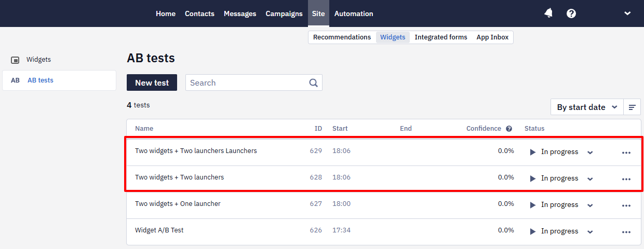The height and width of the screenshot is (249, 644).
Task: Click the Confidence help icon
Action: pos(509,129)
